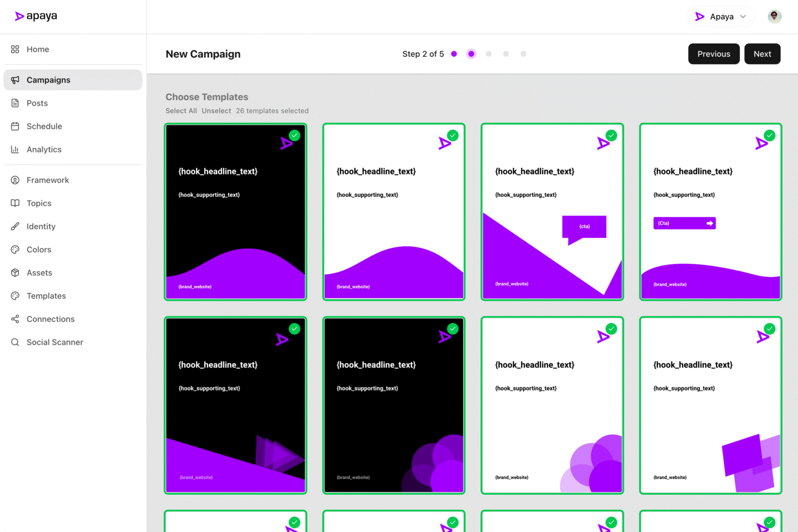Expand the Apaya workspace dropdown
Viewport: 798px width, 532px height.
coord(721,16)
